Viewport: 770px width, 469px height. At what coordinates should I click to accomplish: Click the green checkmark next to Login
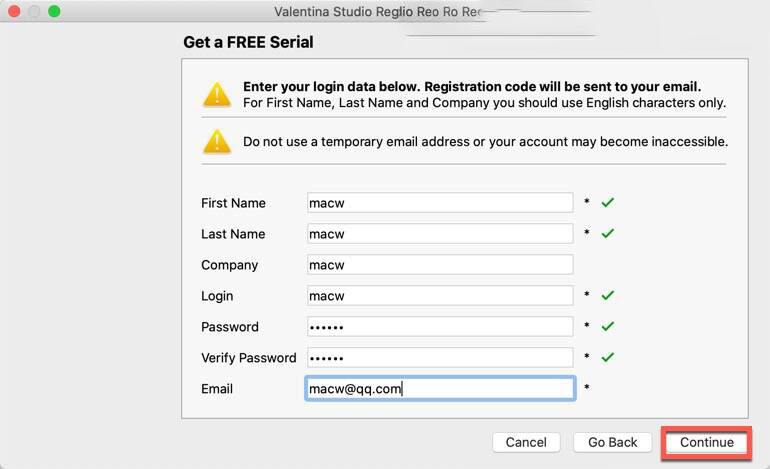[x=607, y=296]
